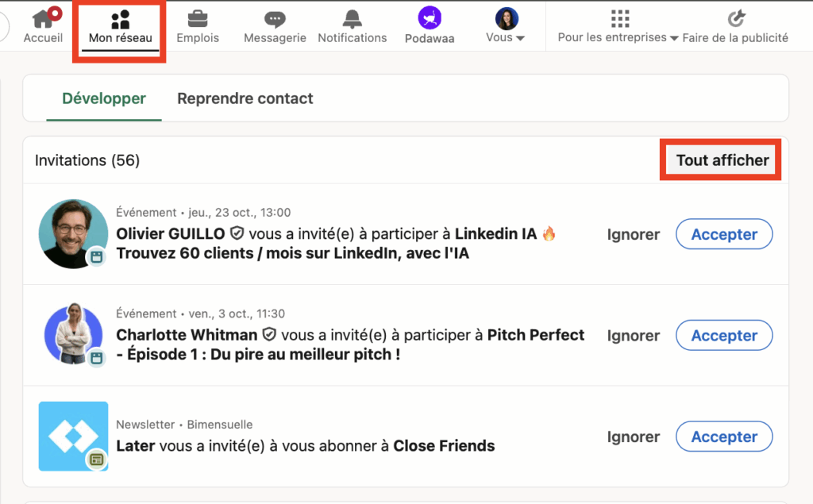This screenshot has width=813, height=504.
Task: Open Olivier GUILLO's profile photo
Action: point(73,233)
